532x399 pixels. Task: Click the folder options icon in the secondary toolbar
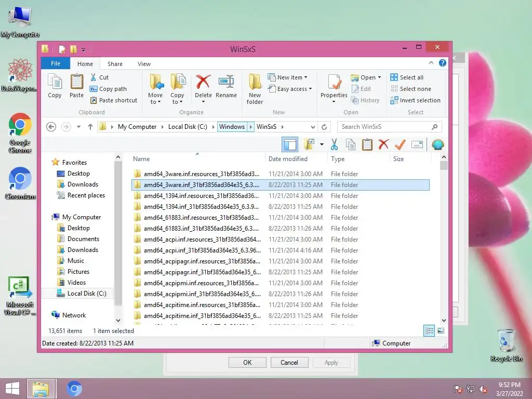310,144
